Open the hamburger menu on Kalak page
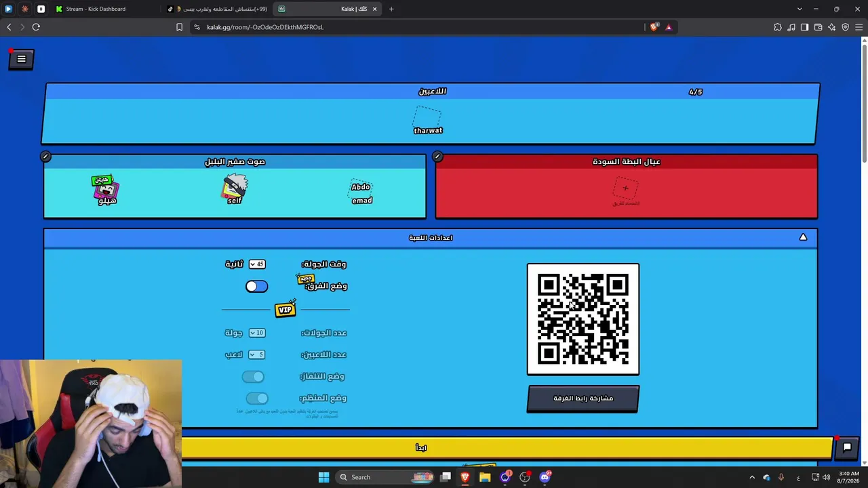 [21, 59]
